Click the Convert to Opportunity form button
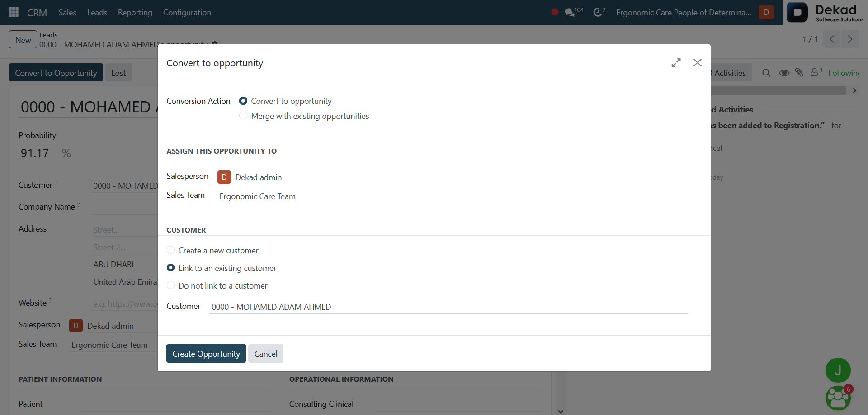The height and width of the screenshot is (415, 868). point(56,73)
